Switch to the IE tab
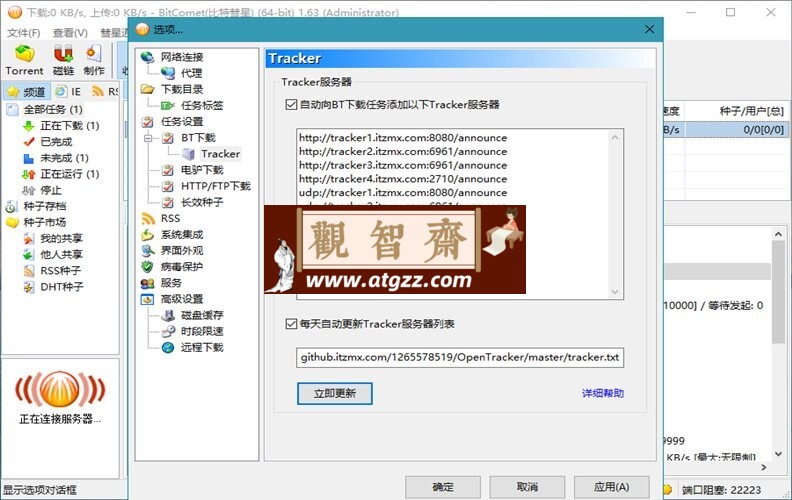 point(69,91)
